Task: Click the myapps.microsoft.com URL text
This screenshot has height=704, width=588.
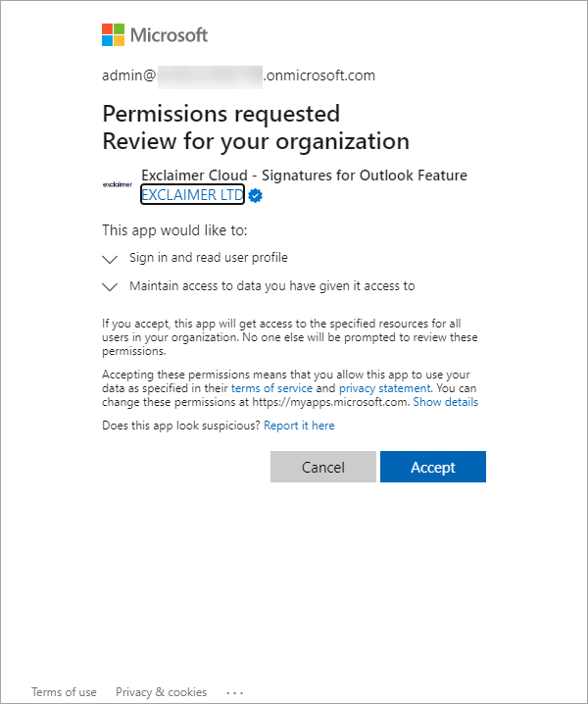Action: 330,402
